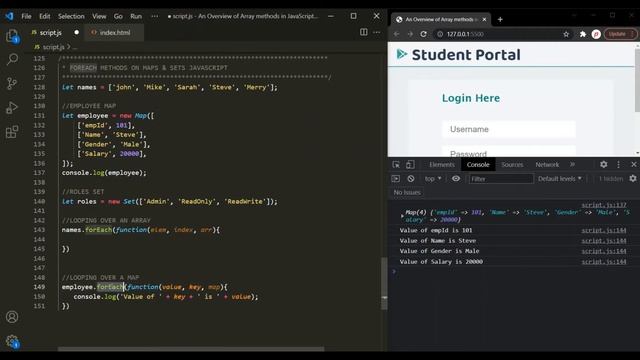The height and width of the screenshot is (360, 640).
Task: Open the Go menu
Action: (x=118, y=16)
